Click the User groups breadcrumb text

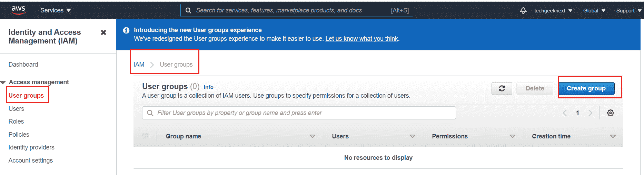176,65
